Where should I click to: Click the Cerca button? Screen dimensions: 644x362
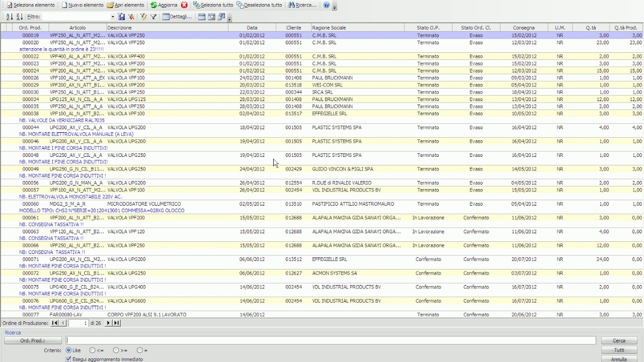tap(619, 341)
